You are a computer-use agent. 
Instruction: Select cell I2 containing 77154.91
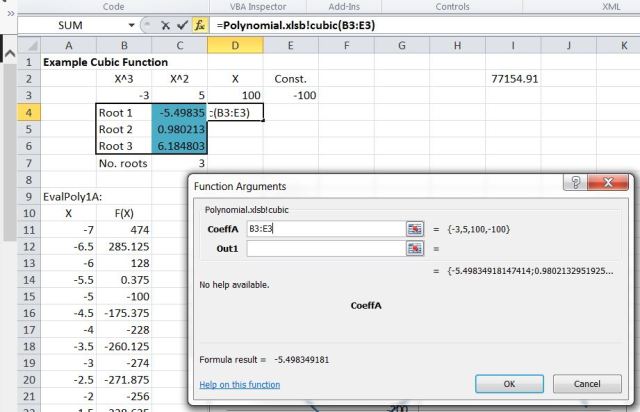(x=512, y=78)
